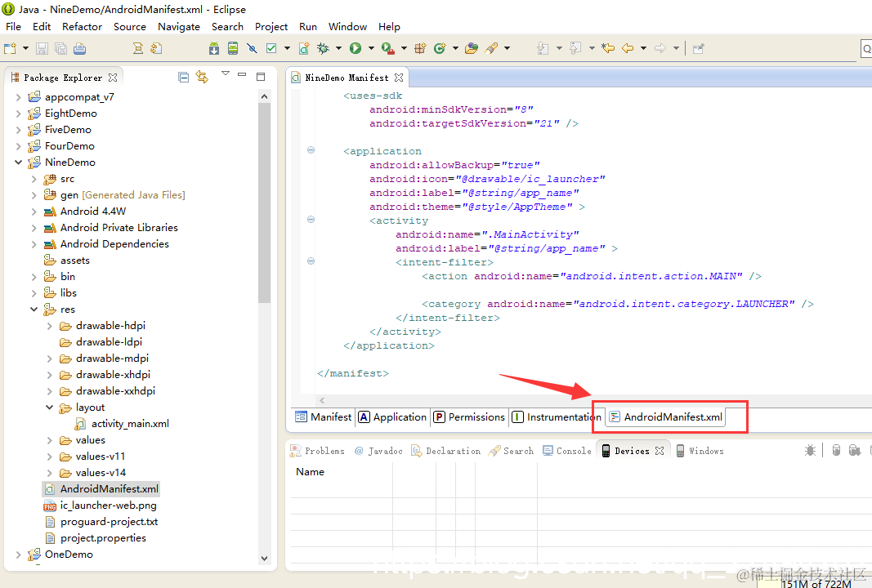Select AndroidManifest.xml in Package Explorer
Viewport: 872px width, 588px height.
(101, 489)
